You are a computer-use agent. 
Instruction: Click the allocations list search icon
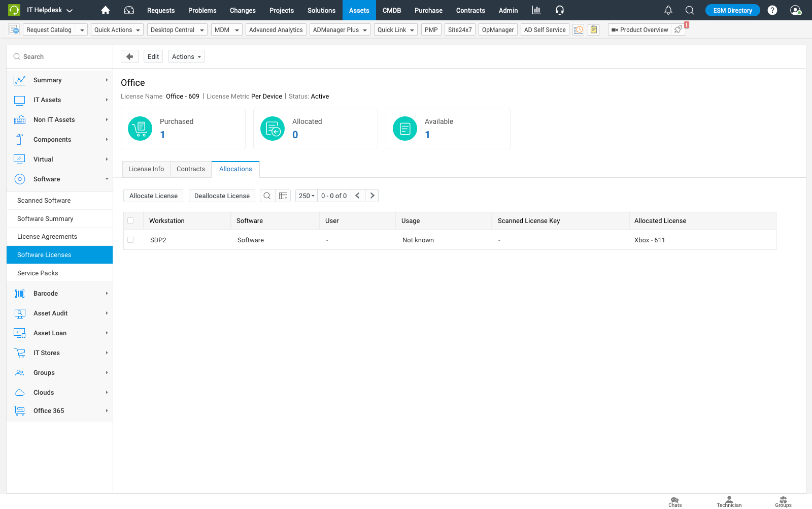click(x=267, y=196)
